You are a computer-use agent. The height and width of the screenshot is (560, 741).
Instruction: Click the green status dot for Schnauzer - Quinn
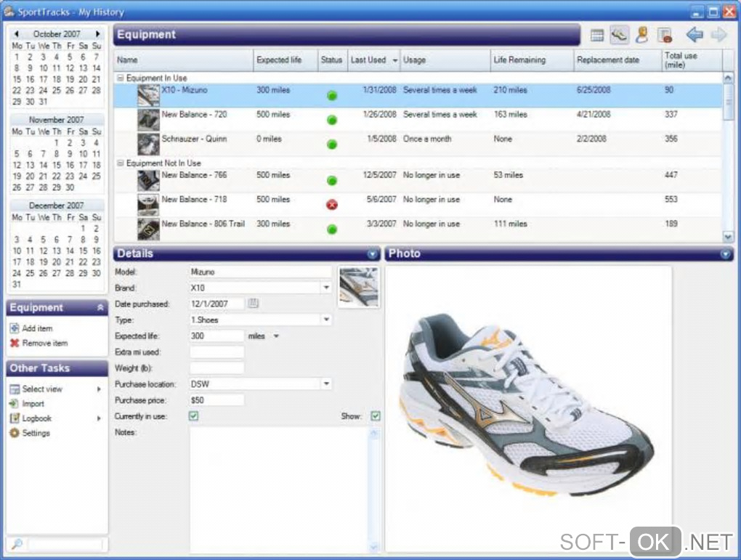tap(332, 144)
